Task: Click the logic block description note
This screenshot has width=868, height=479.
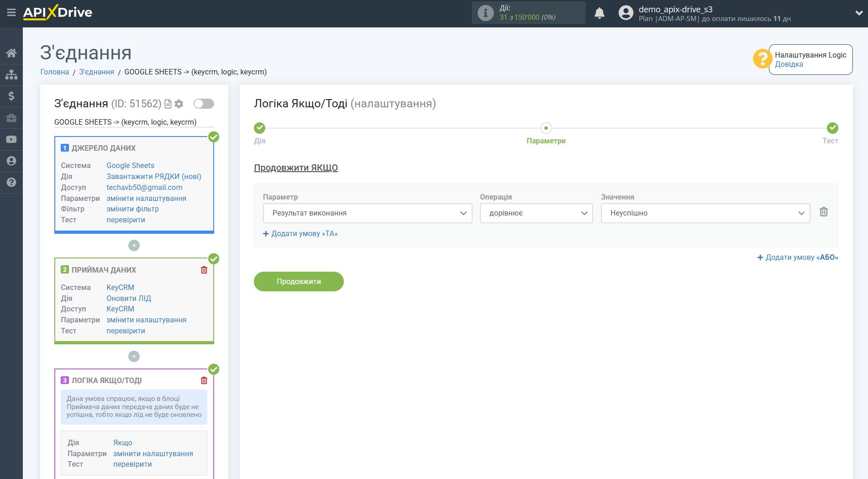Action: pos(134,407)
